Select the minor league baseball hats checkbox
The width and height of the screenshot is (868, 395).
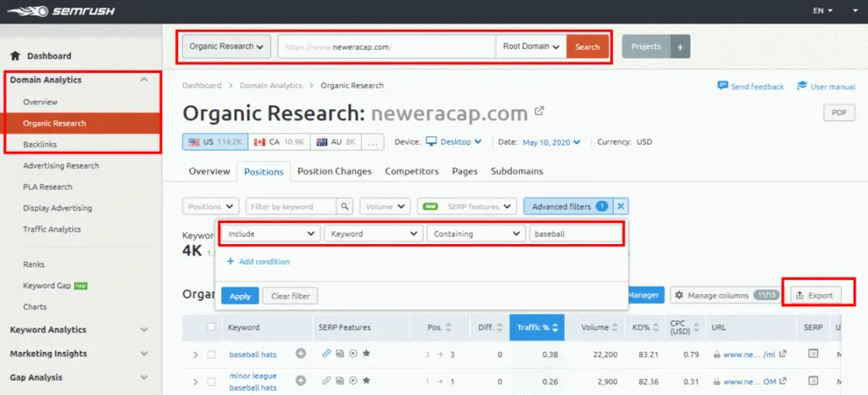(x=211, y=381)
